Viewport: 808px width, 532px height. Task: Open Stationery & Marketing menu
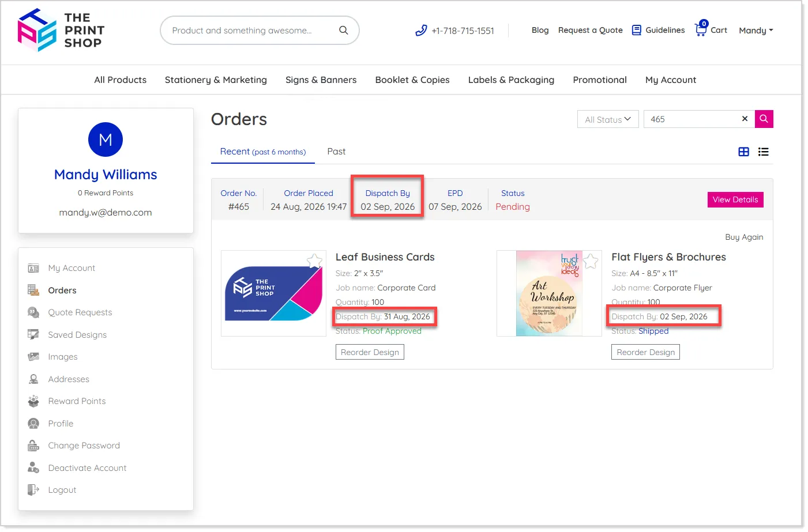(x=216, y=80)
